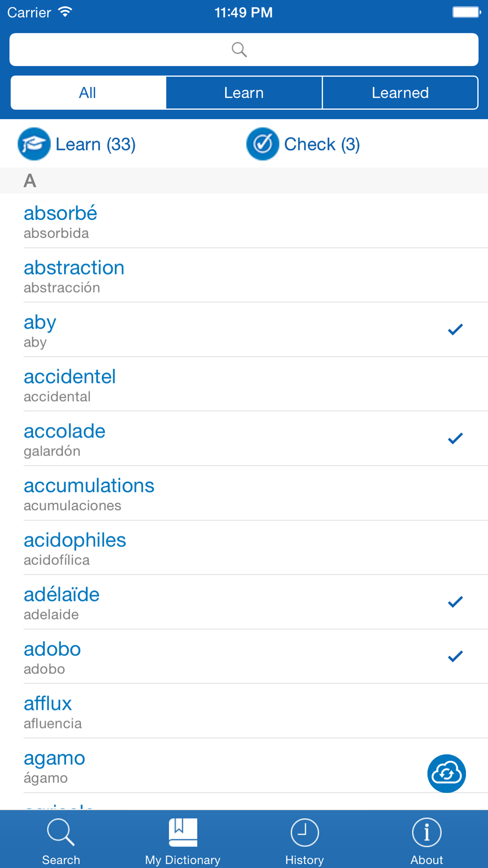This screenshot has height=868, width=488.
Task: Toggle the checkmark on accolade row
Action: coord(455,438)
